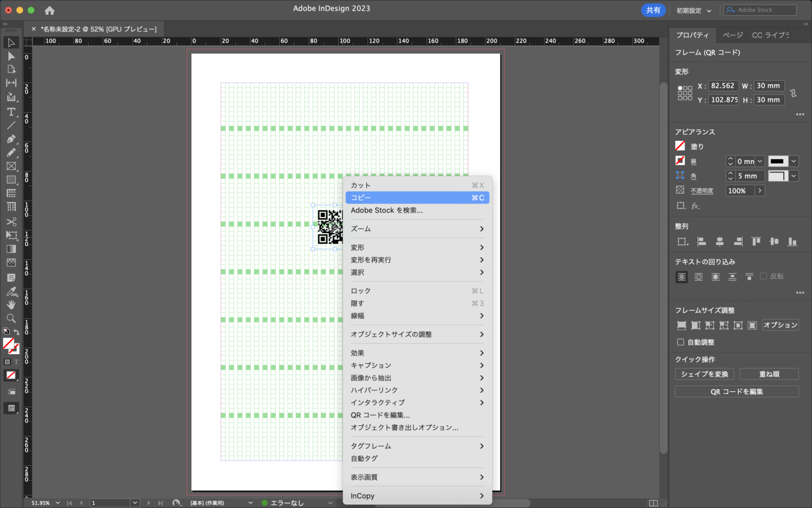The height and width of the screenshot is (508, 812).
Task: Select the Rectangle frame tool
Action: (x=11, y=166)
